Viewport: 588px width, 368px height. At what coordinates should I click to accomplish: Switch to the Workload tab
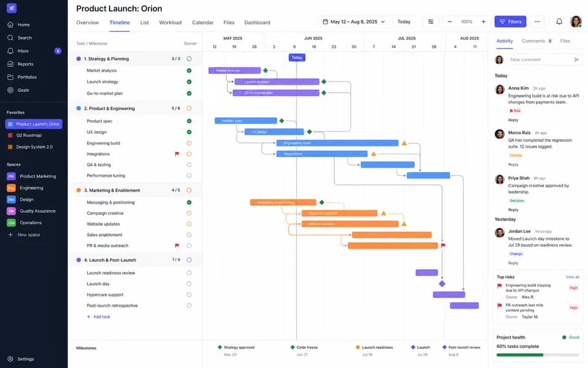pos(170,23)
